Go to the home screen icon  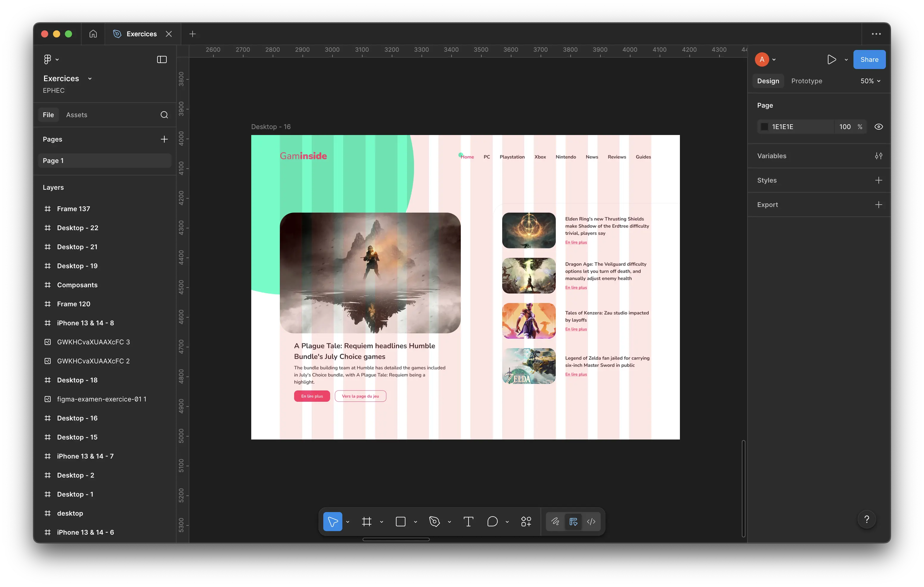pyautogui.click(x=93, y=34)
